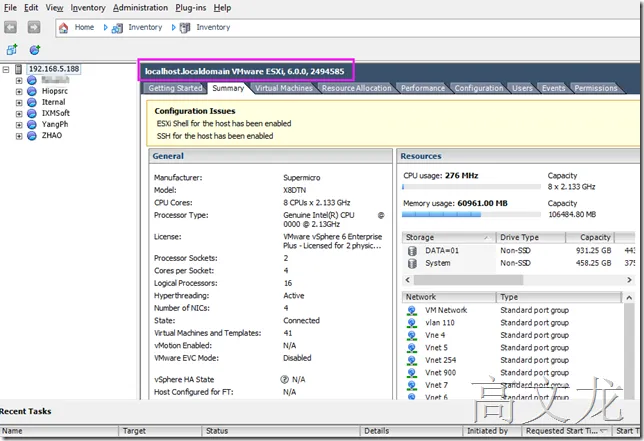The image size is (644, 441).
Task: Click the resource pool icon beside Hiopsrc
Action: point(32,91)
